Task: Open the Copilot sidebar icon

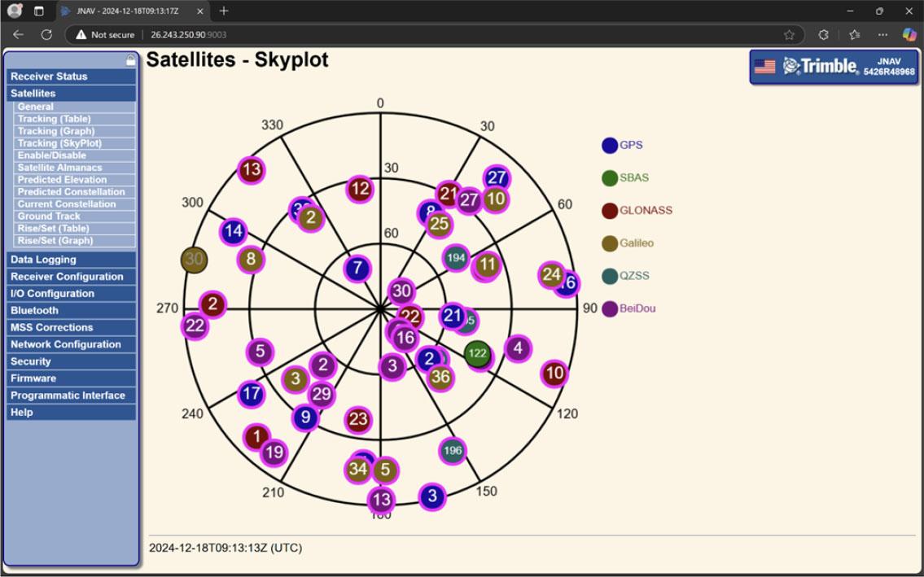Action: (909, 34)
